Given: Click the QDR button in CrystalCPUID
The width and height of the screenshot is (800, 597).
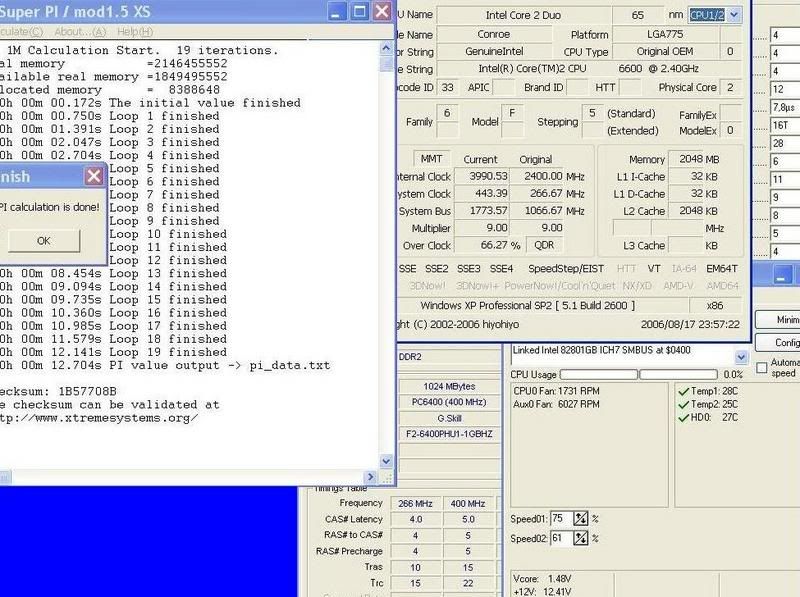Looking at the screenshot, I should [x=544, y=245].
